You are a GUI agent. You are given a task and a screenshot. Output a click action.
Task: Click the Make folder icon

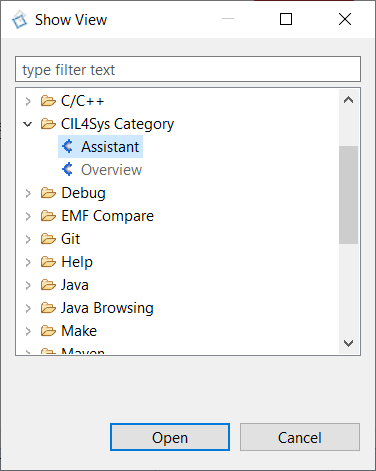[x=48, y=331]
